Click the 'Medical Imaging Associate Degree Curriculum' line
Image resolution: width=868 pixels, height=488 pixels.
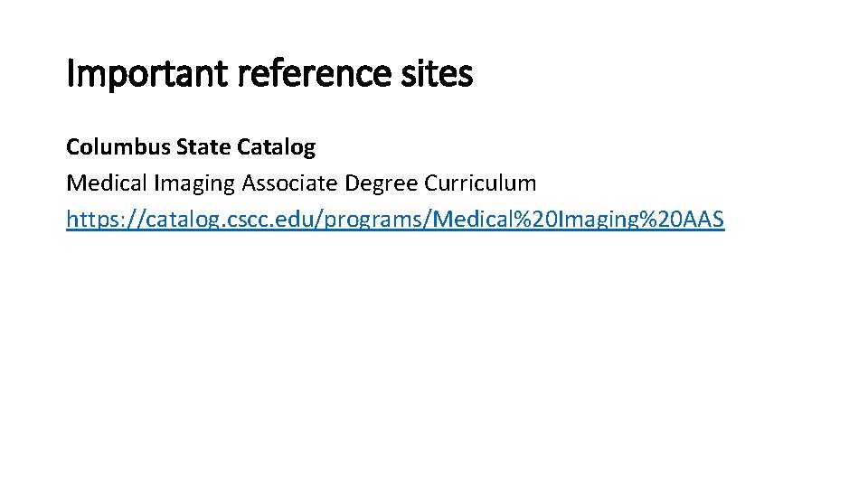(301, 183)
